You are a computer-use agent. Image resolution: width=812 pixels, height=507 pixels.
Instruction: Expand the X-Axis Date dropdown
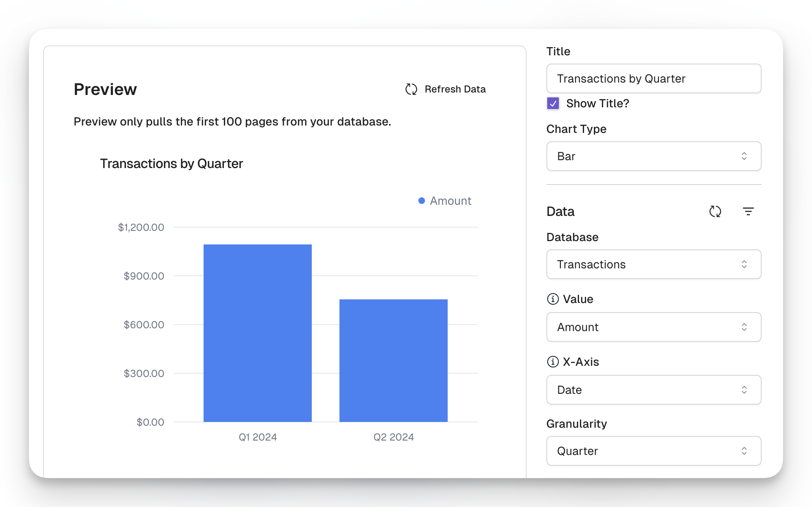(653, 390)
